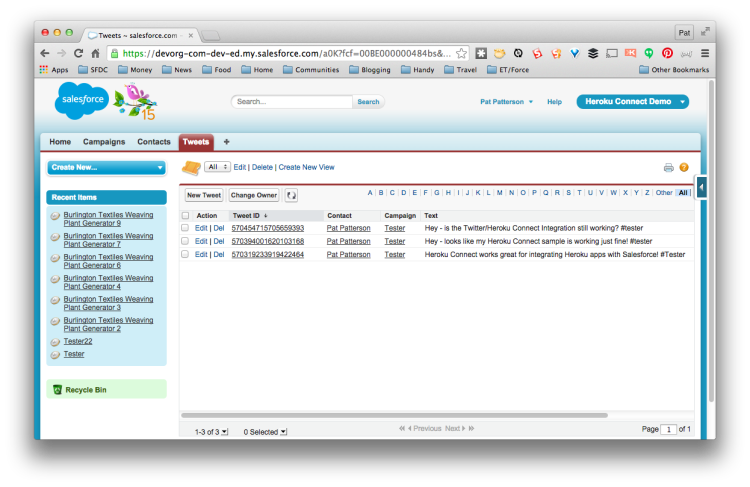Open tweet 570454715705659393 link
Image resolution: width=750 pixels, height=487 pixels.
(x=267, y=228)
